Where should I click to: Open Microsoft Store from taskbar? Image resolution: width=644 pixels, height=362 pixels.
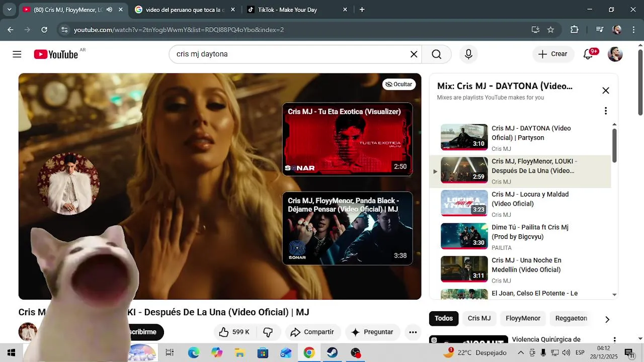(x=263, y=352)
